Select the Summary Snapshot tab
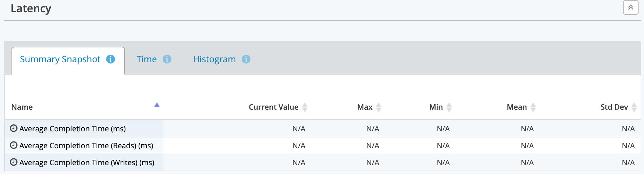Image resolution: width=644 pixels, height=174 pixels. [x=60, y=59]
